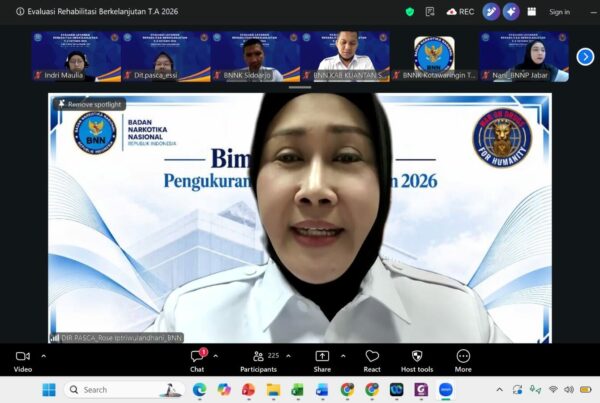
Task: Click Remove spotlight on the main video
Action: point(90,104)
